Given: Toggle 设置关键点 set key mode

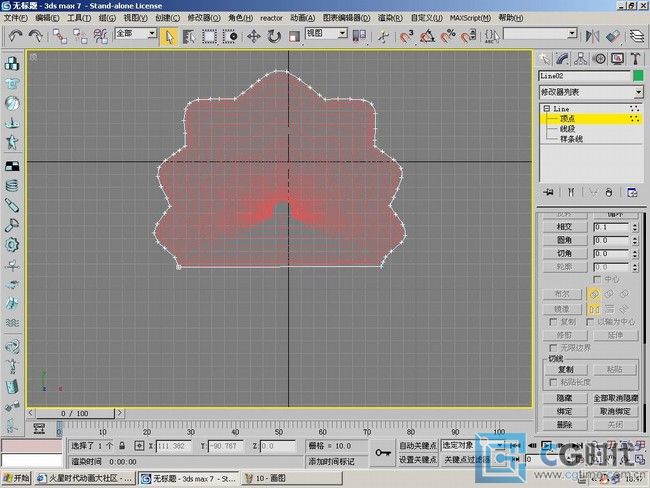Looking at the screenshot, I should [x=418, y=459].
